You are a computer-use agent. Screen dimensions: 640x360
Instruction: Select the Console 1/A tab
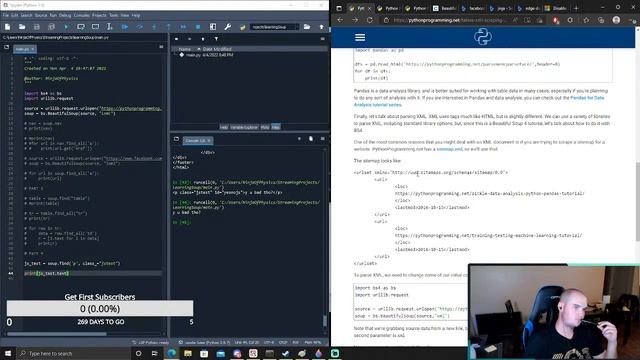(x=198, y=141)
